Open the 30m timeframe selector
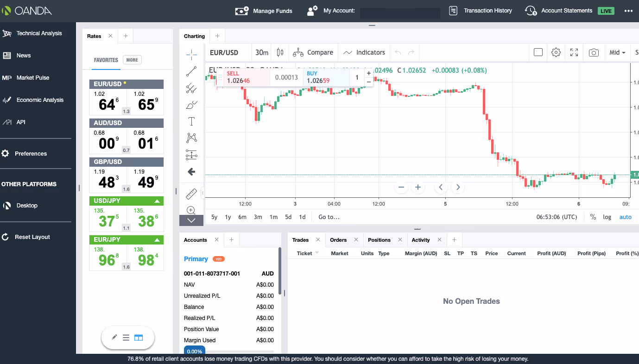The height and width of the screenshot is (364, 639). [x=262, y=52]
